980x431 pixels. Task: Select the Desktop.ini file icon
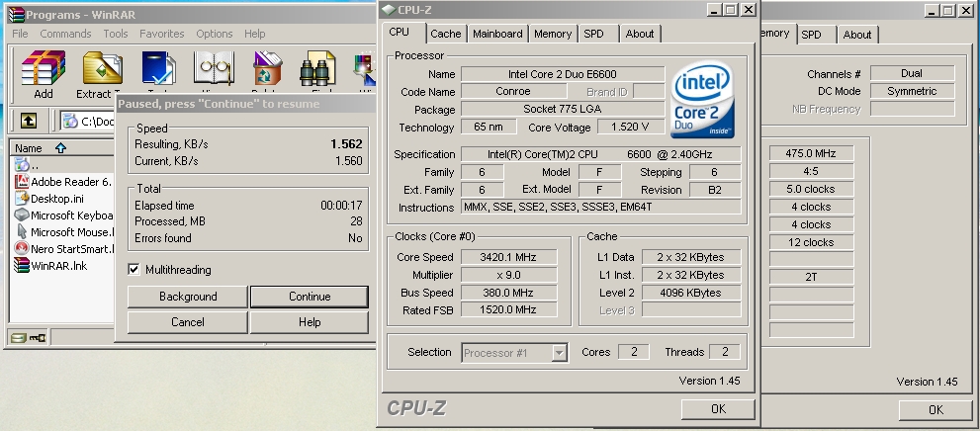pyautogui.click(x=21, y=199)
